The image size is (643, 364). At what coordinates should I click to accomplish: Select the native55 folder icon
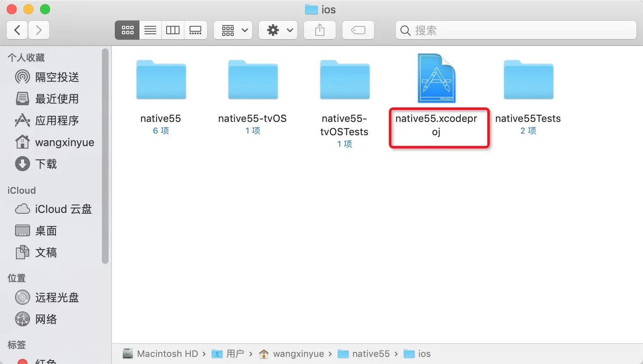coord(161,79)
